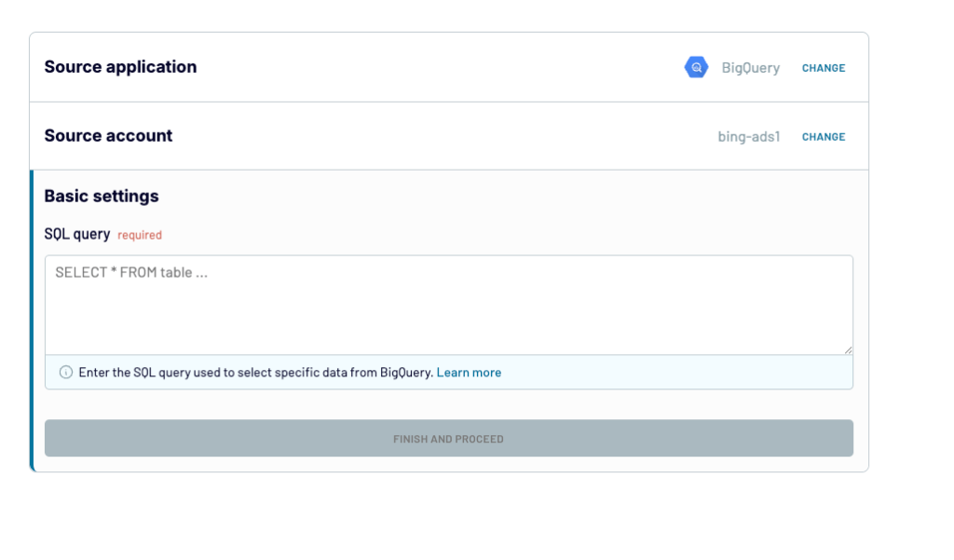Click empty space in the light-blue info banner
954x560 pixels.
tap(675, 373)
